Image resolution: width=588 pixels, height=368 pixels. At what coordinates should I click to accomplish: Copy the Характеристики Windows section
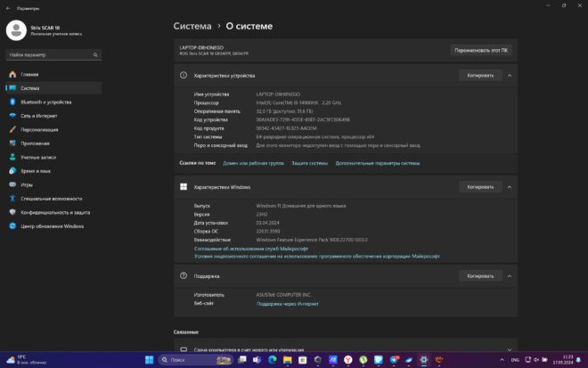click(480, 187)
